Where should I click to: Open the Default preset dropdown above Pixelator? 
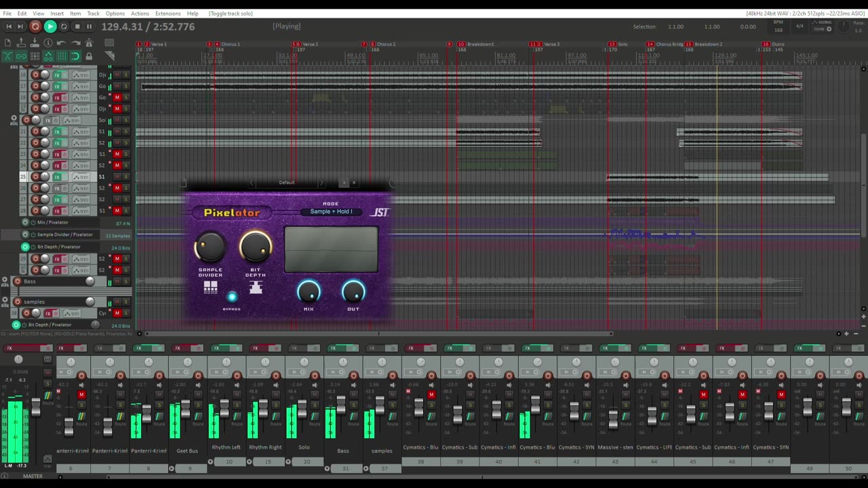tap(287, 182)
